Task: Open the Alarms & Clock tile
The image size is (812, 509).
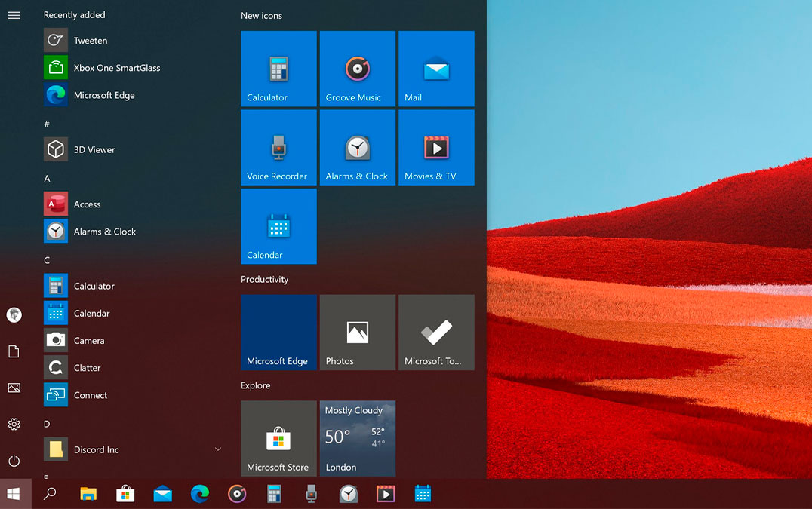Action: [x=357, y=148]
